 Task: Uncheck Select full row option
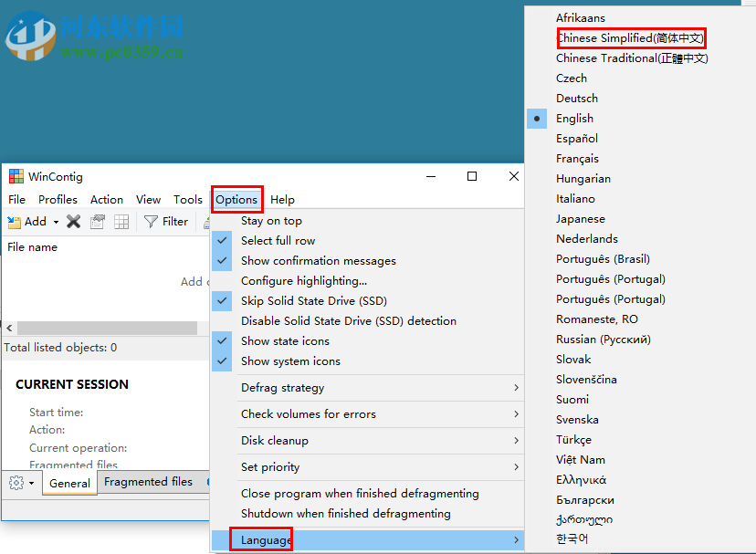(x=367, y=241)
